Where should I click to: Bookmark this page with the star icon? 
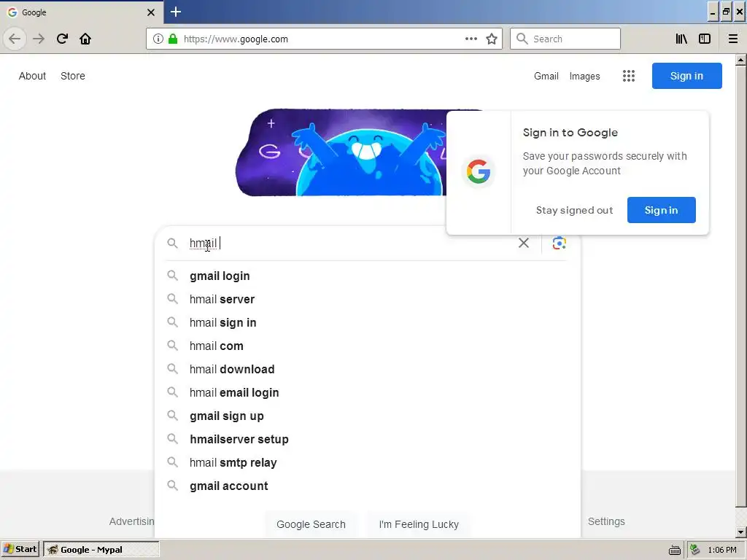(492, 39)
